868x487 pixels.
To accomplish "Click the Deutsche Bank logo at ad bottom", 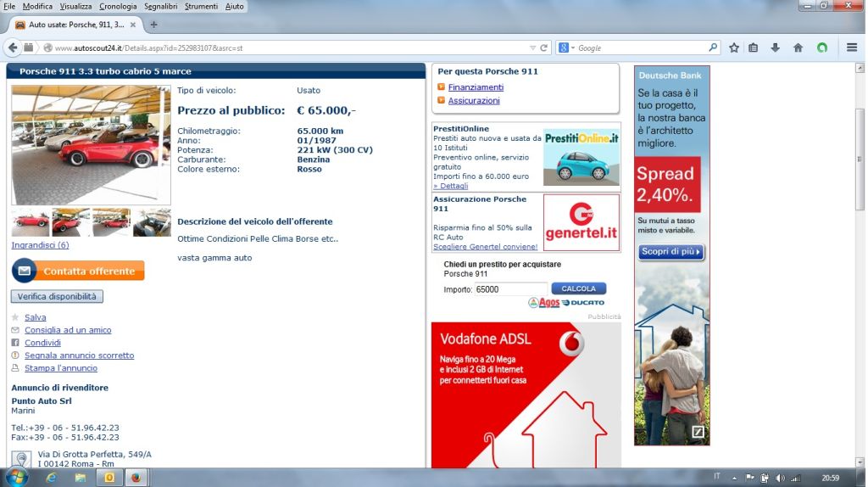I will pyautogui.click(x=698, y=432).
